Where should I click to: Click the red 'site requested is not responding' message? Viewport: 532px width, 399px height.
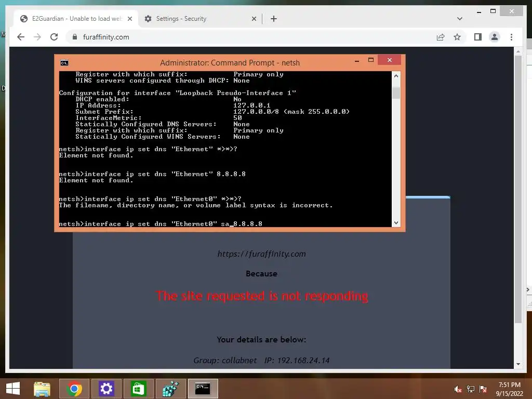click(x=262, y=296)
